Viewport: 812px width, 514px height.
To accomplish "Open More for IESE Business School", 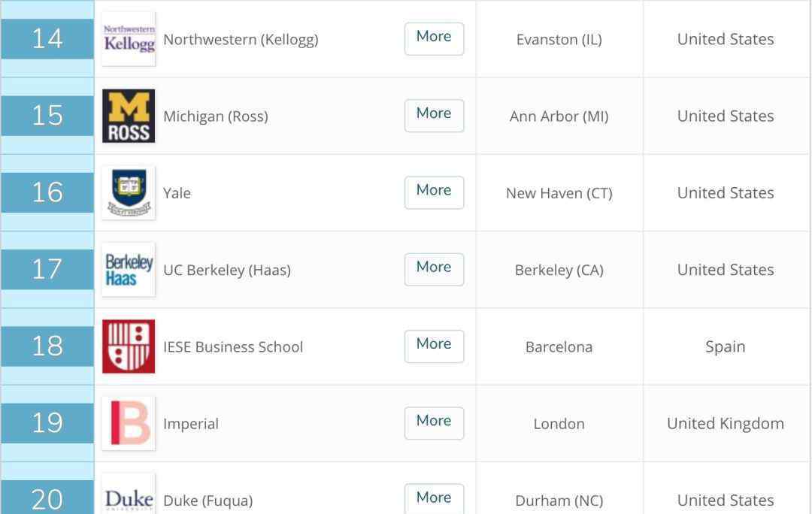I will click(434, 346).
